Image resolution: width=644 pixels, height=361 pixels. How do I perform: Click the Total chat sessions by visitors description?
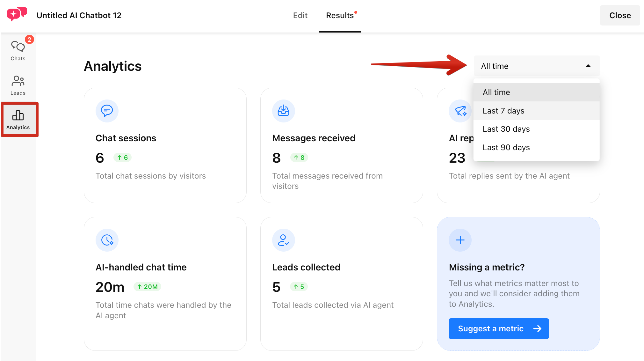(151, 176)
